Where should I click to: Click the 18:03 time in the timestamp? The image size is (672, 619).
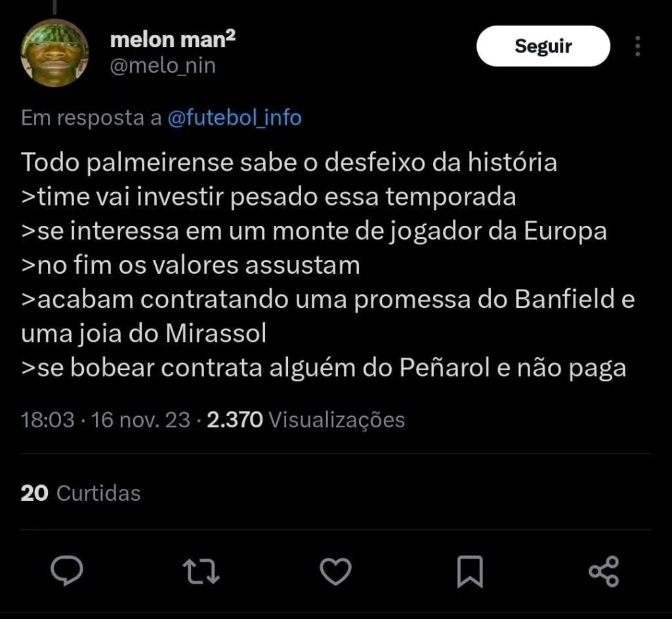click(x=47, y=419)
